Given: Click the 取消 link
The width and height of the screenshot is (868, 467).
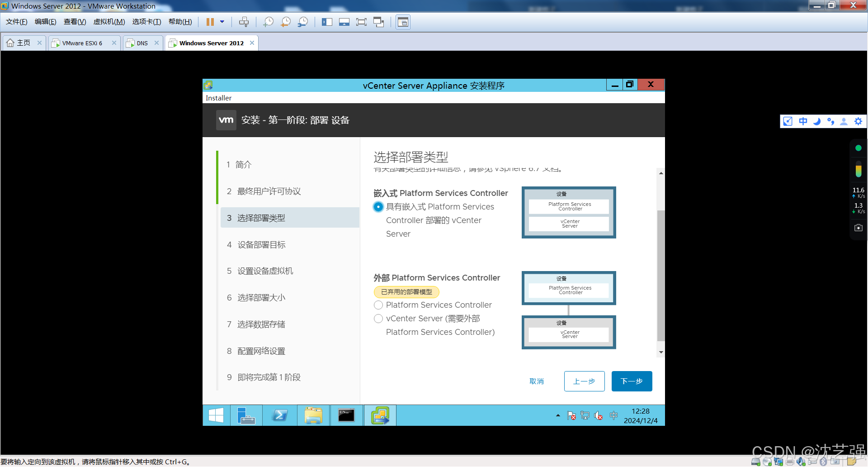Looking at the screenshot, I should [537, 381].
